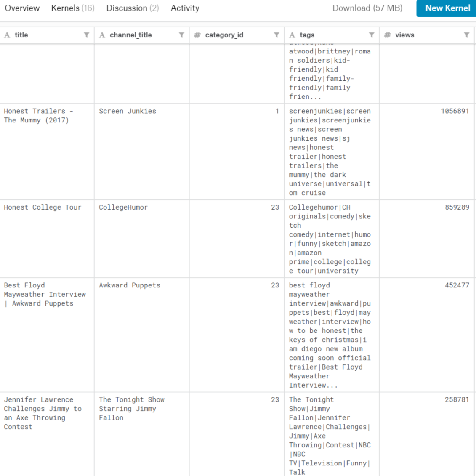Click the number-type icon beside views

(x=387, y=35)
